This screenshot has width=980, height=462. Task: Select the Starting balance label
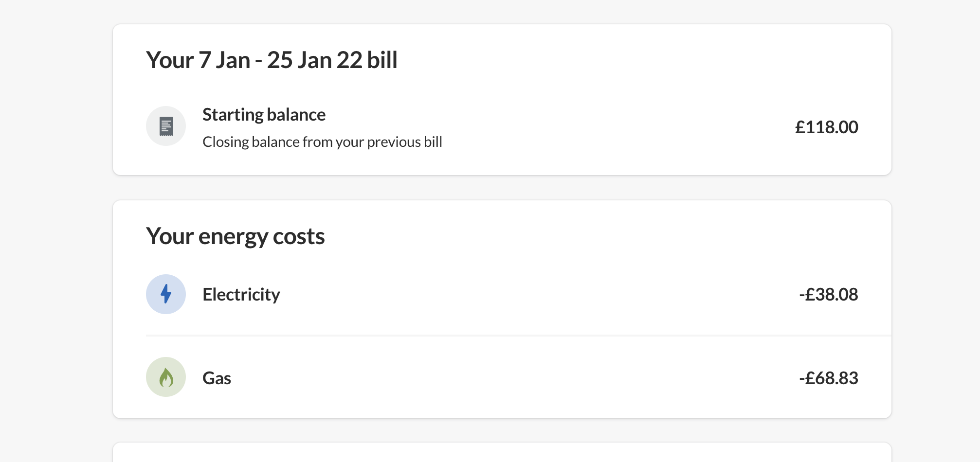(264, 115)
